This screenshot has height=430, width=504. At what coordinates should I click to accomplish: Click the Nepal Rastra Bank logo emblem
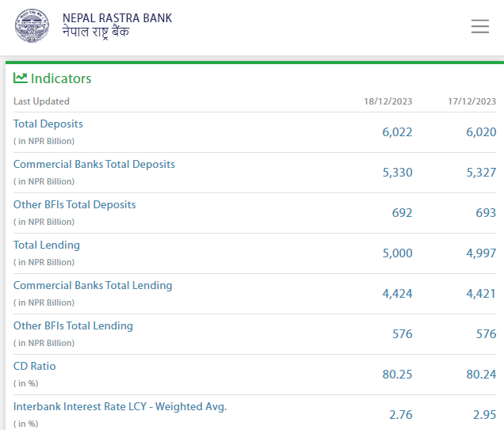pyautogui.click(x=32, y=25)
